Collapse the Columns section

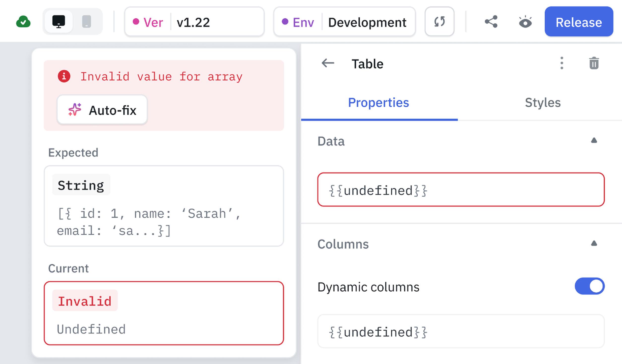point(594,243)
